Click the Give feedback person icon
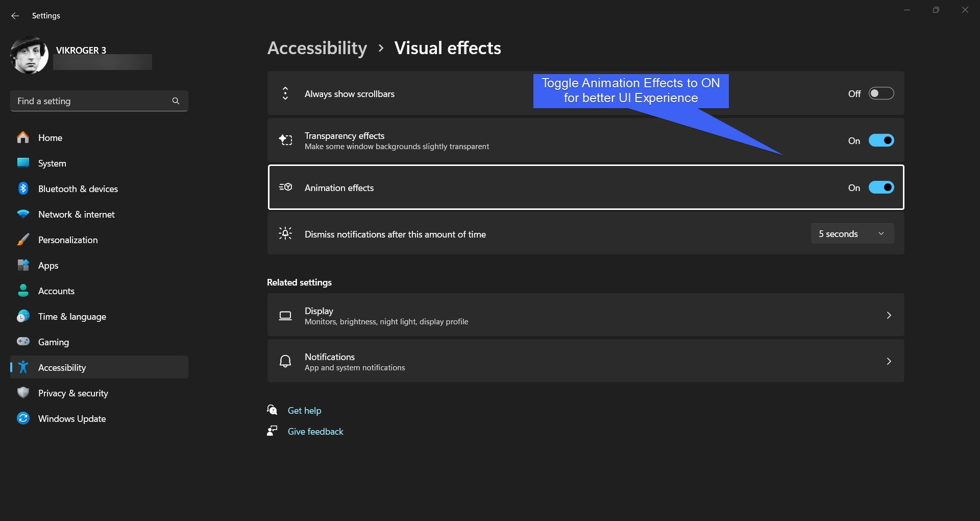The height and width of the screenshot is (521, 980). (272, 431)
